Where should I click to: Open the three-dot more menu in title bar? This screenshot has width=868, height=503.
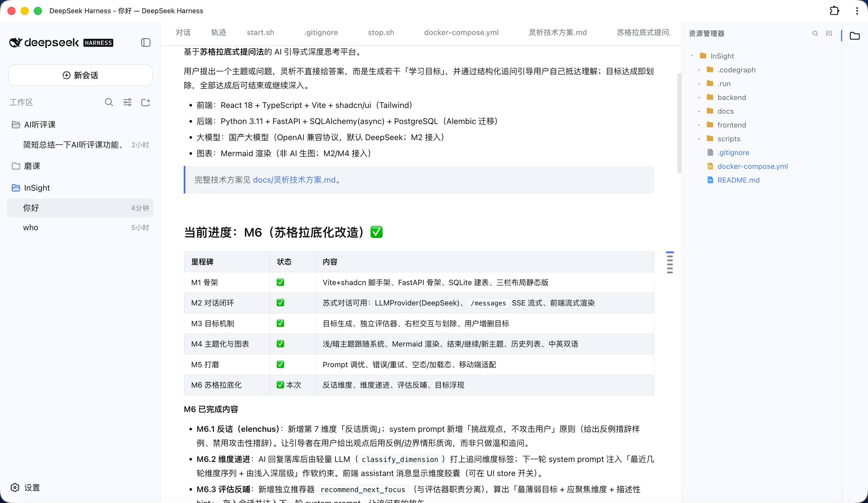coord(857,11)
